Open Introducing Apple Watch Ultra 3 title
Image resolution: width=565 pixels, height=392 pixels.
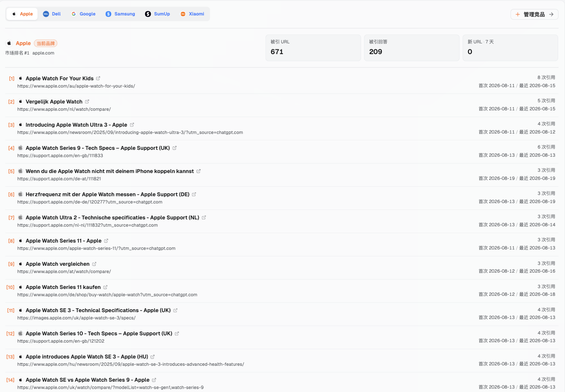(x=76, y=125)
